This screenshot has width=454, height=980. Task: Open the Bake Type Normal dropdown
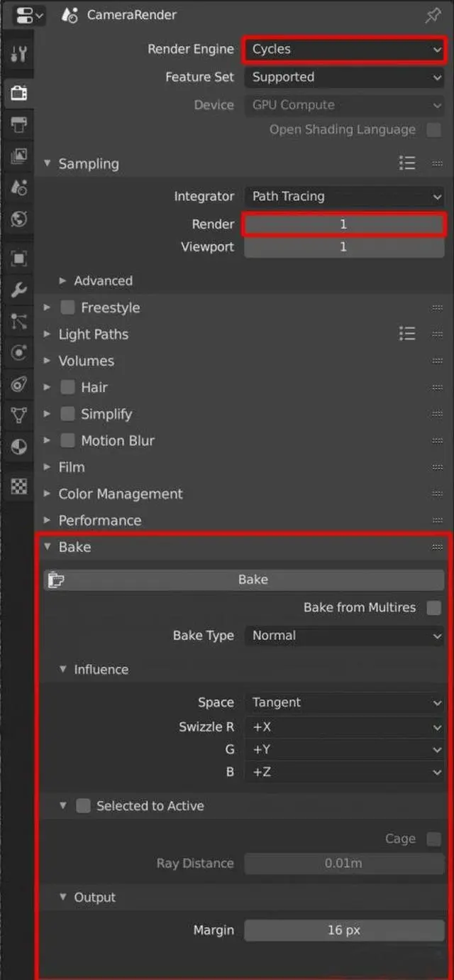coord(345,636)
